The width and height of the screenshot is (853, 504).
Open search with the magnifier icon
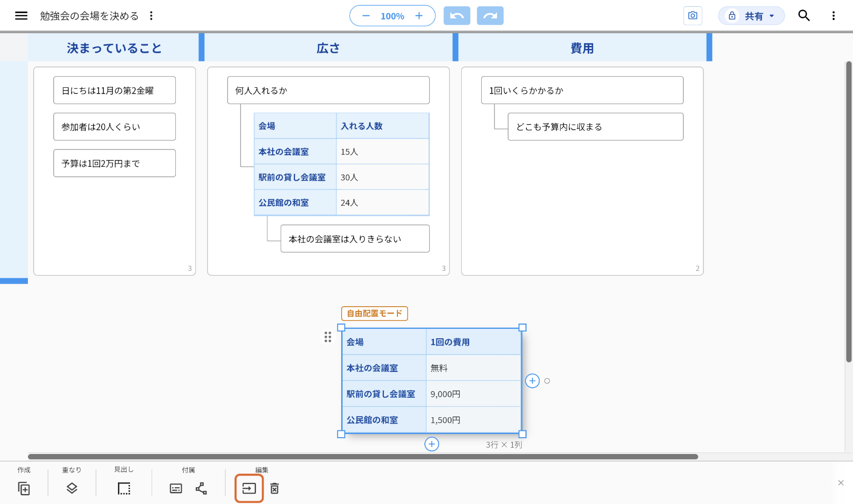click(804, 16)
